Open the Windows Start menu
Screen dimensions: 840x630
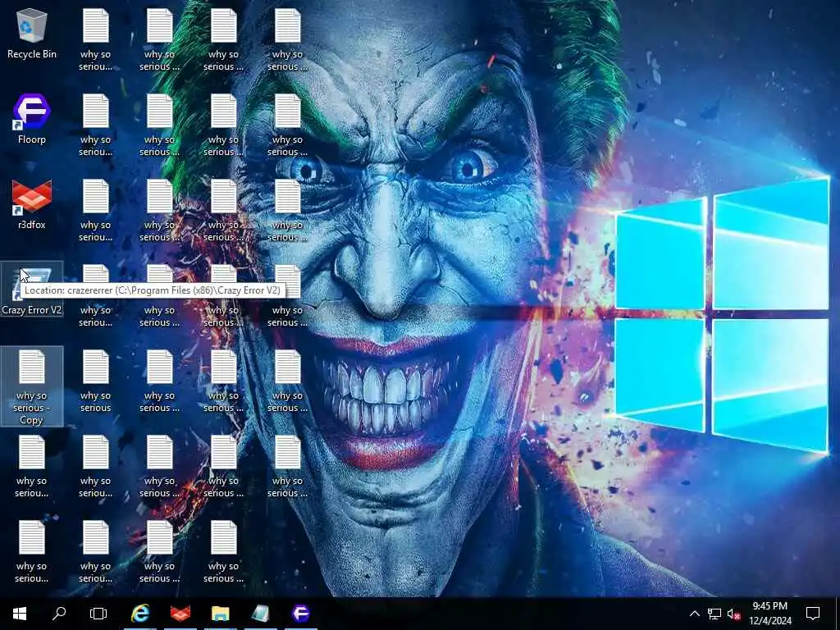[x=20, y=614]
